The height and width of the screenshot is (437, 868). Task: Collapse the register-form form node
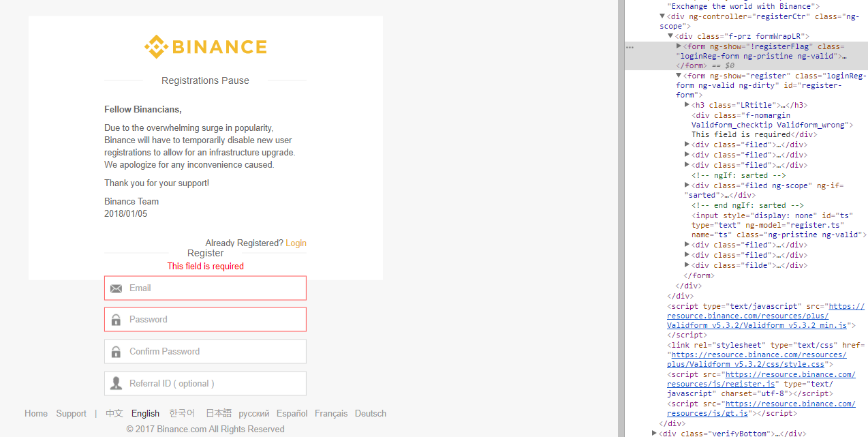(679, 76)
